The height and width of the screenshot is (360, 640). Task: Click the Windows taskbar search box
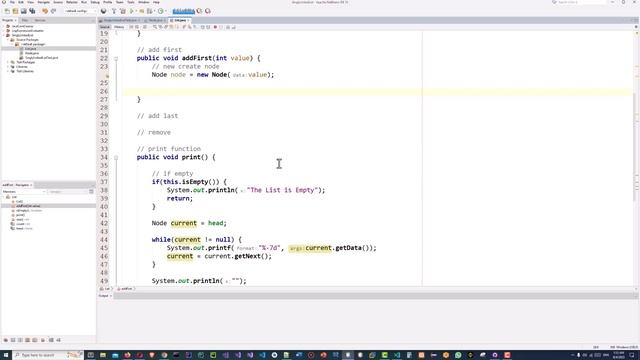(x=48, y=355)
